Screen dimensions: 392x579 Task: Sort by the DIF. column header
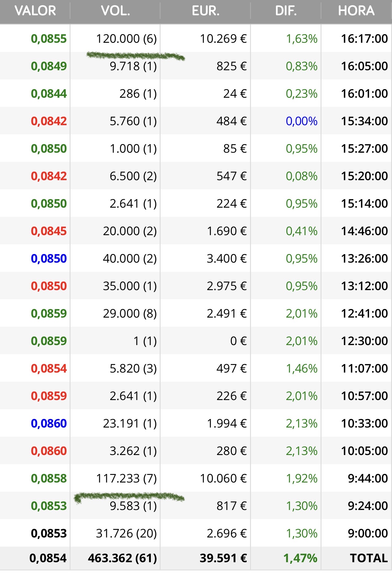pyautogui.click(x=286, y=11)
